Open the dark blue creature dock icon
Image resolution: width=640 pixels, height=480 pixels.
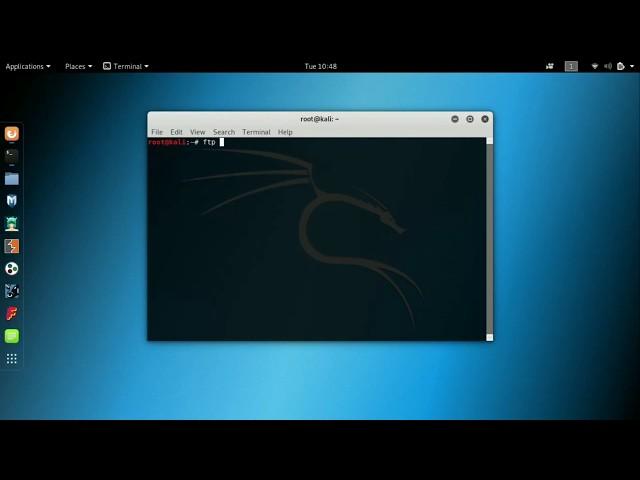tap(11, 291)
